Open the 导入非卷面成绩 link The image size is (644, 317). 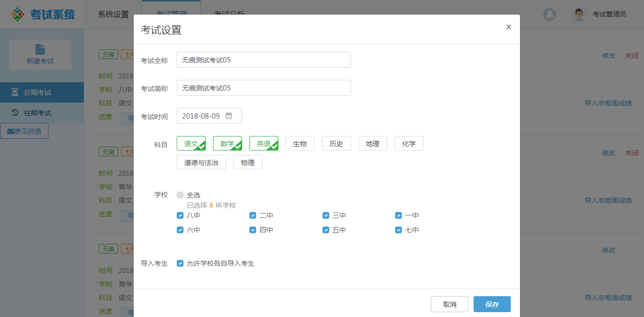click(x=608, y=103)
